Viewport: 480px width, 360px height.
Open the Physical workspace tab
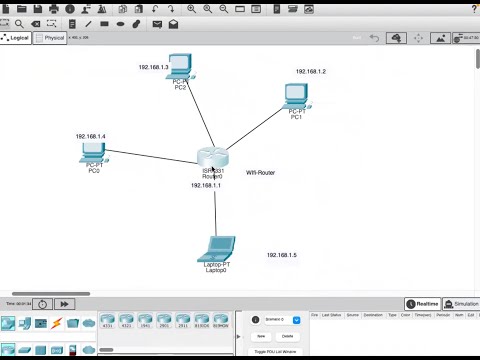pos(50,38)
